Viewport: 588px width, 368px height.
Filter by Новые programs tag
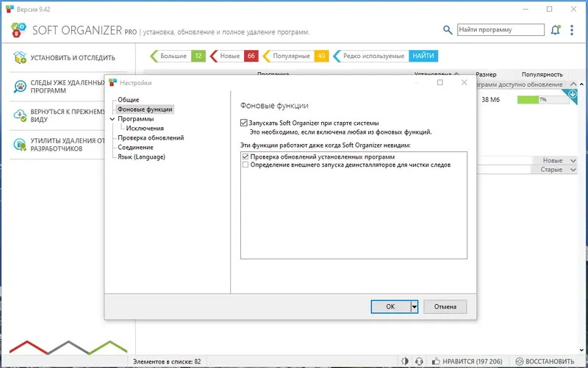(x=234, y=56)
